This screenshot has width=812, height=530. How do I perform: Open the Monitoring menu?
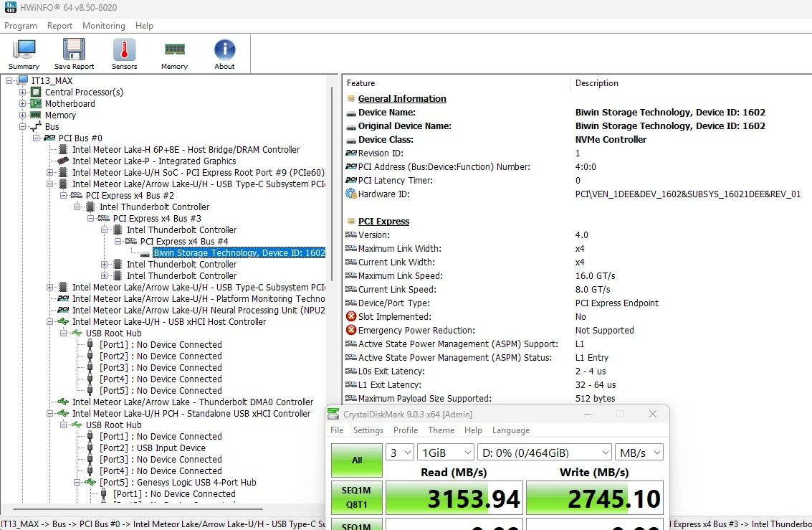[104, 26]
